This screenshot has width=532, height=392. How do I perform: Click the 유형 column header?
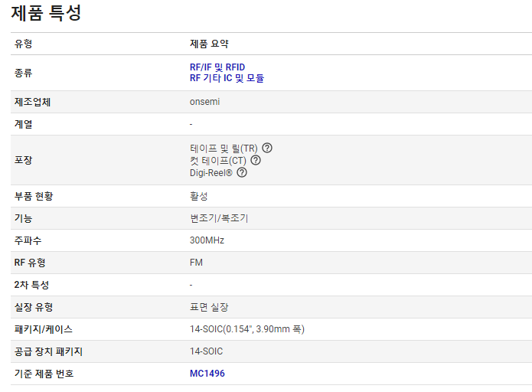24,44
